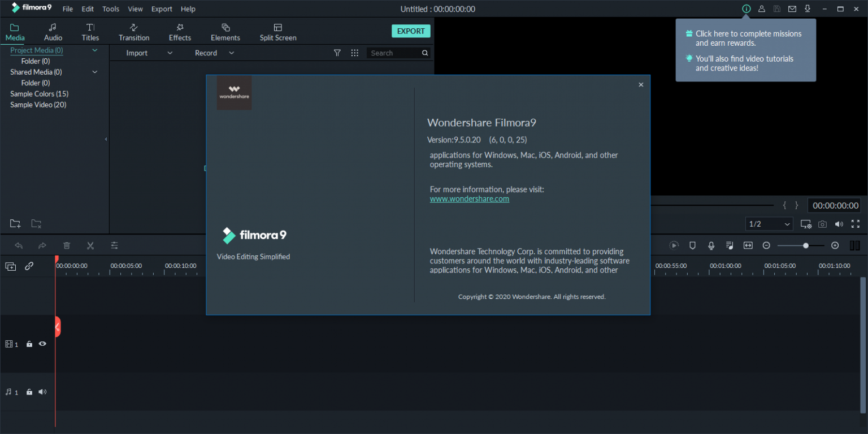Switch to the Effects tab

click(x=180, y=32)
